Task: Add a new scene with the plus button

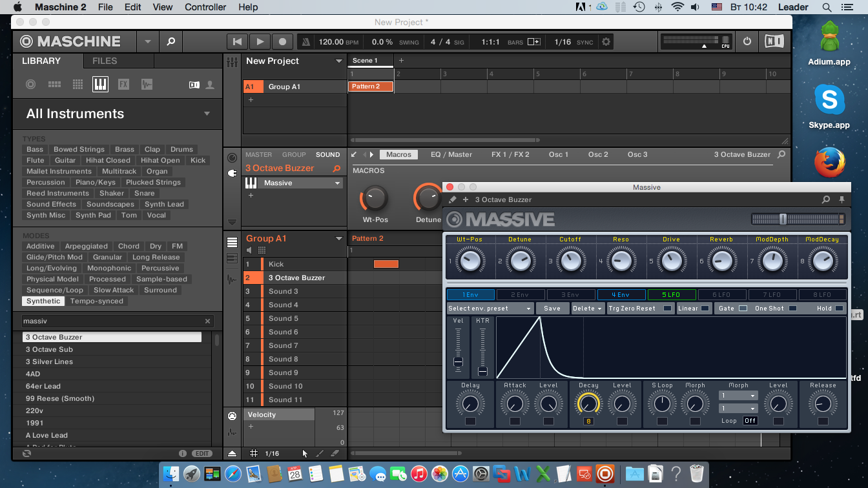Action: coord(401,61)
